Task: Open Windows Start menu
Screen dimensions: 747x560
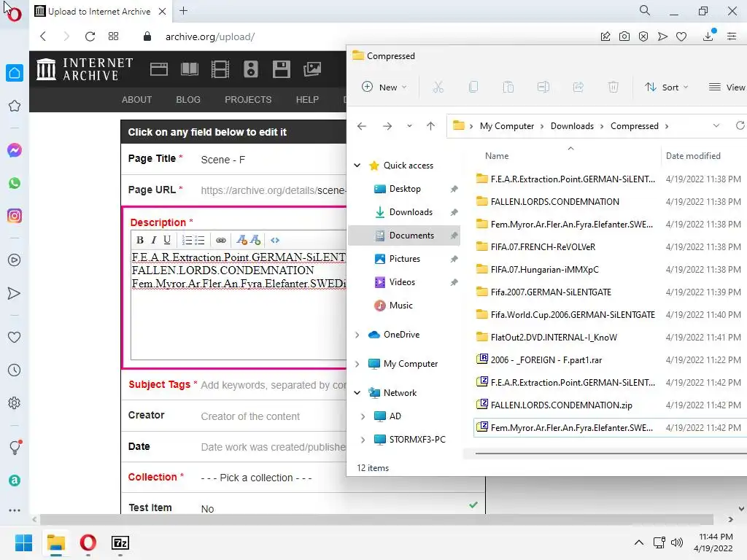Action: coord(23,542)
